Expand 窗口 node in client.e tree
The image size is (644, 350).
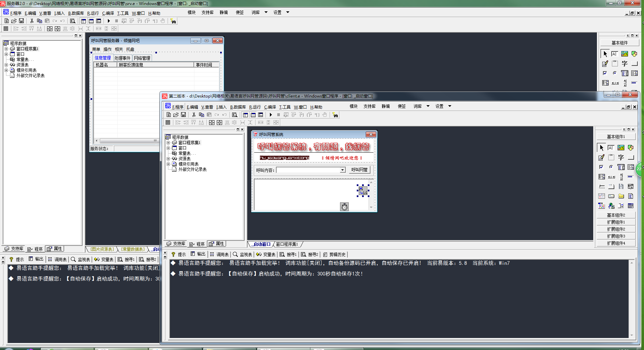(x=168, y=148)
